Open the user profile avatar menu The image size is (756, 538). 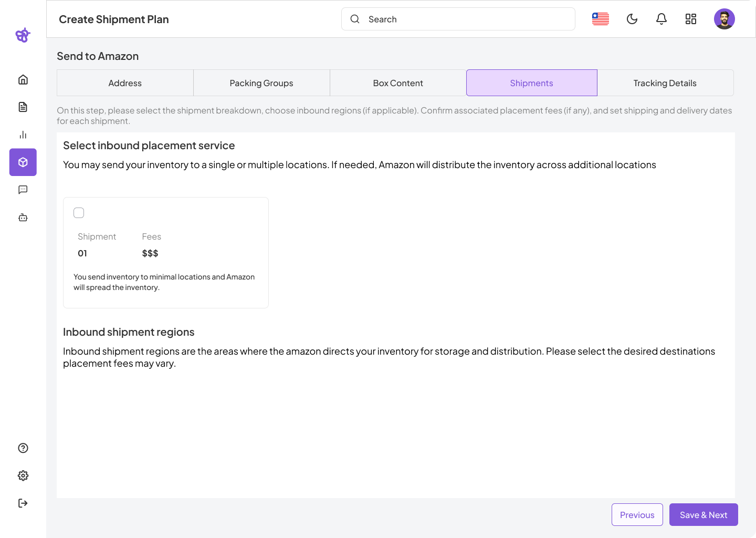click(724, 19)
